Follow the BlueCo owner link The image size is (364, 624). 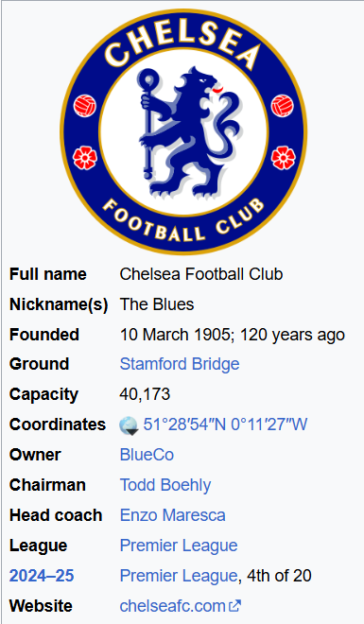pyautogui.click(x=147, y=455)
